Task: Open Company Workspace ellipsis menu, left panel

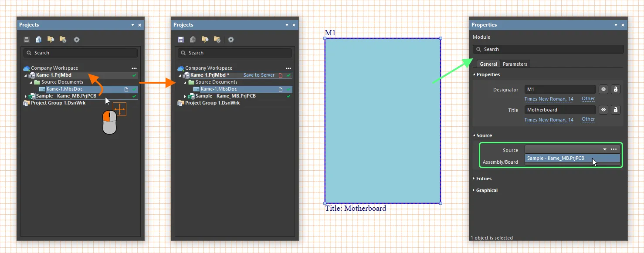Action: pyautogui.click(x=134, y=68)
